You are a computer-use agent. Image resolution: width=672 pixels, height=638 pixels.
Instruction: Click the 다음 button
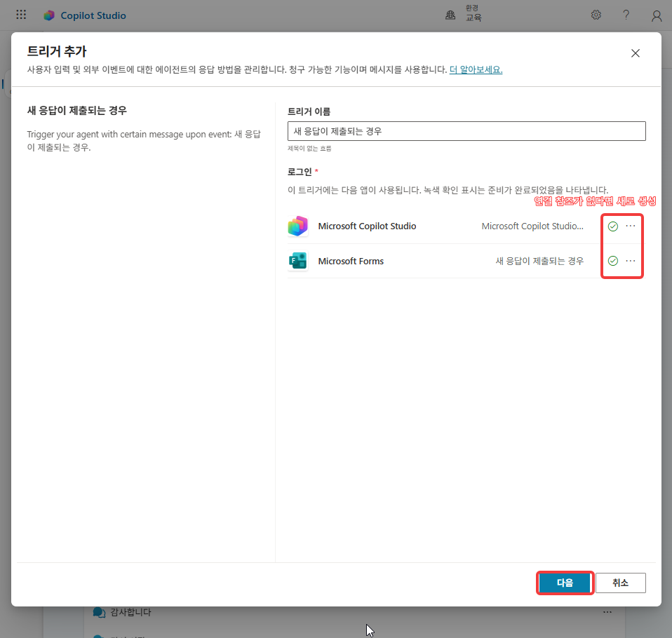click(565, 583)
